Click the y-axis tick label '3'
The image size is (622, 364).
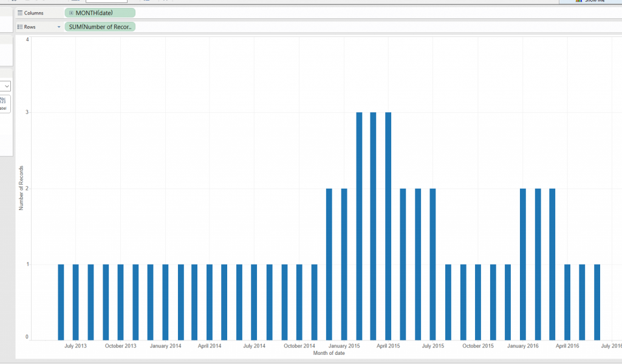point(27,112)
